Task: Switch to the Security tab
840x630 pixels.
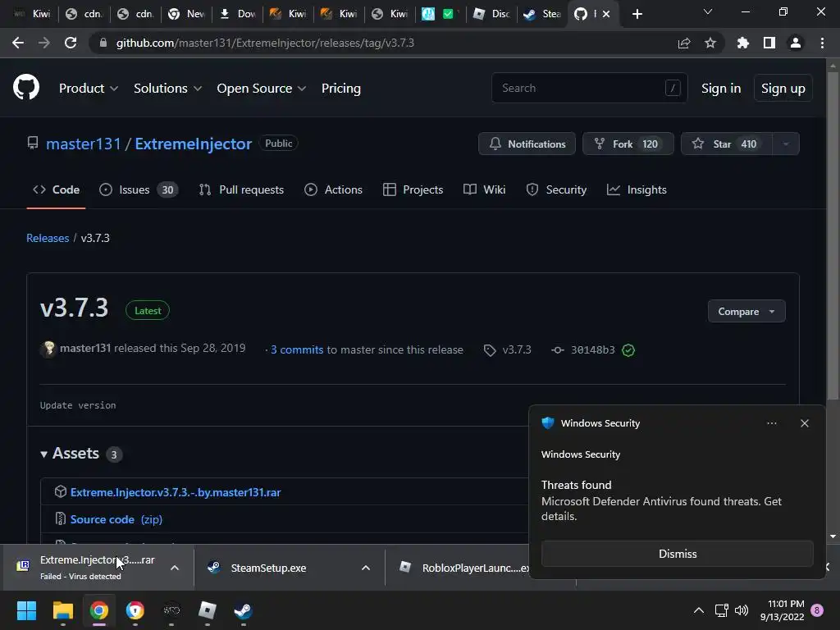Action: pyautogui.click(x=556, y=189)
